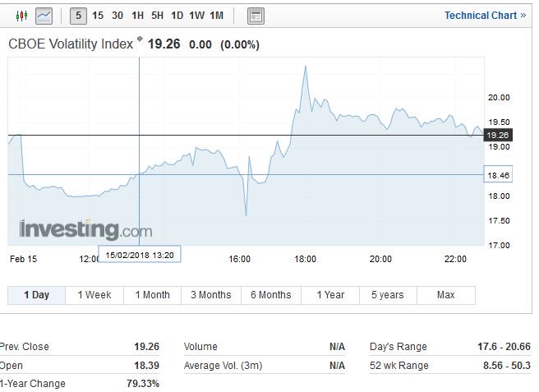Click the 18:00 time axis label
539x392 pixels.
point(305,259)
